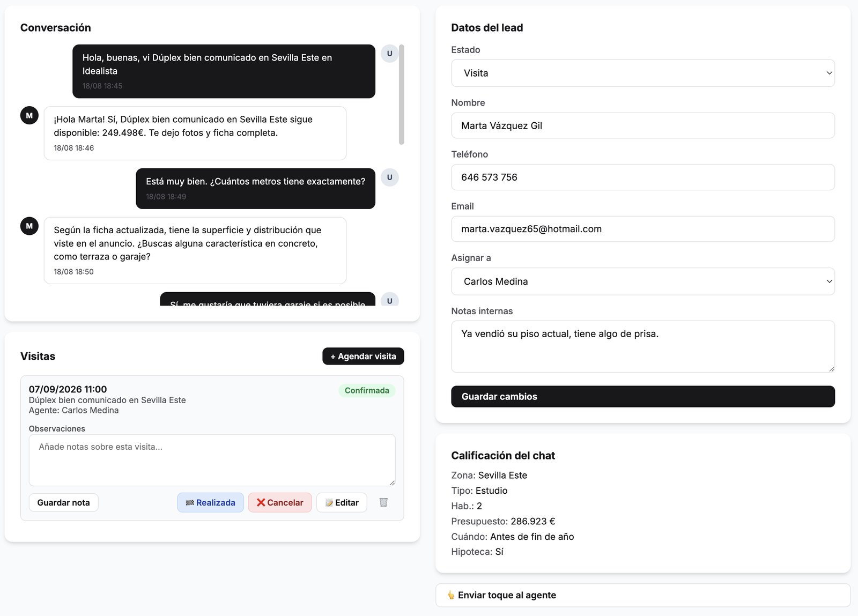Click the 'Hola, buenas' Idealista message bubble

pyautogui.click(x=224, y=71)
